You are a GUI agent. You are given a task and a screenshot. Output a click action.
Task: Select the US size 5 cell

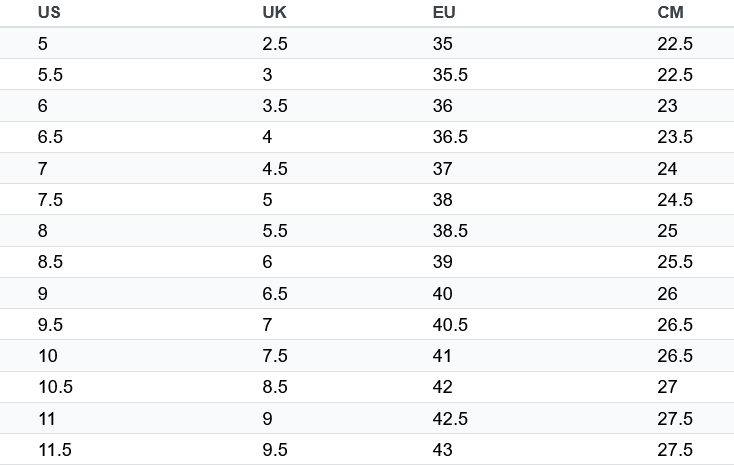tap(43, 44)
